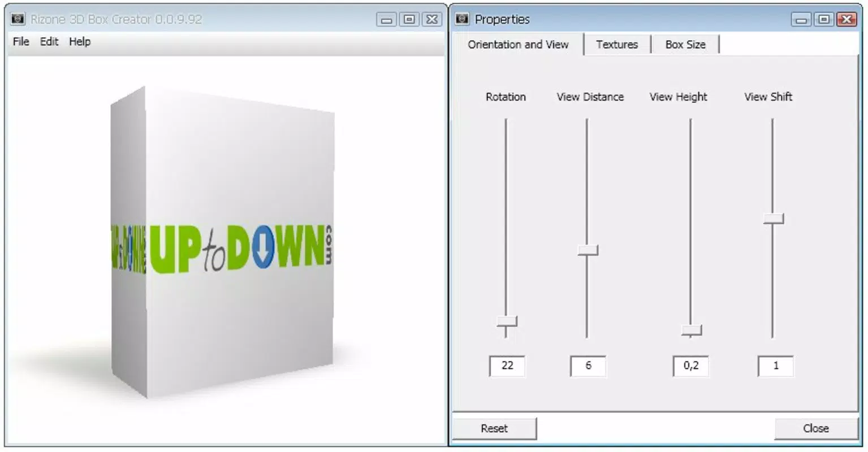Click the Rizone 3D Box Creator title bar icon
This screenshot has height=452, width=868.
click(18, 19)
